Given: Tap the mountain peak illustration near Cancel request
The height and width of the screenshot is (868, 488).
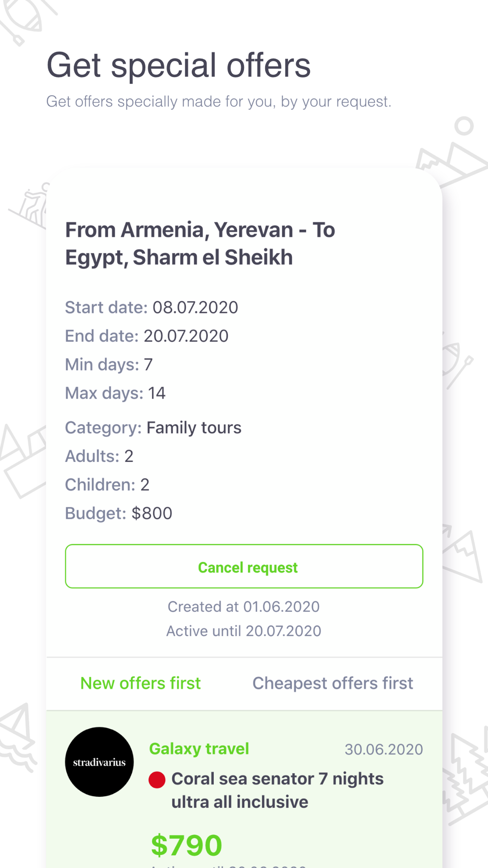Looking at the screenshot, I should pos(463,554).
